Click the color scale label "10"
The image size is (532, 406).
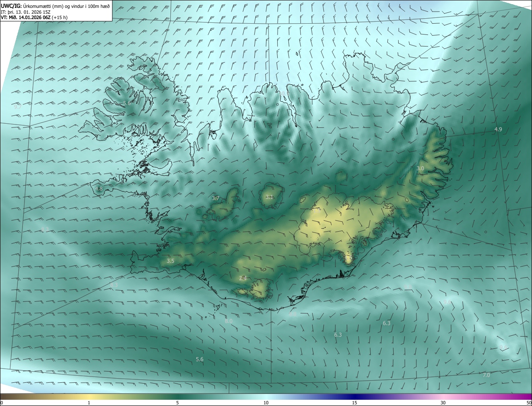[266, 403]
